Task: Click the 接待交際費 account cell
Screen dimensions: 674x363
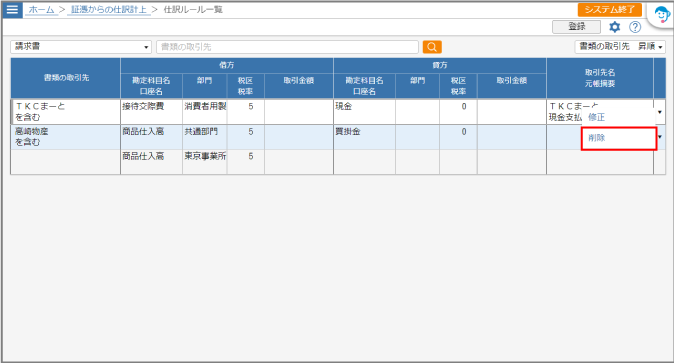Action: point(151,112)
